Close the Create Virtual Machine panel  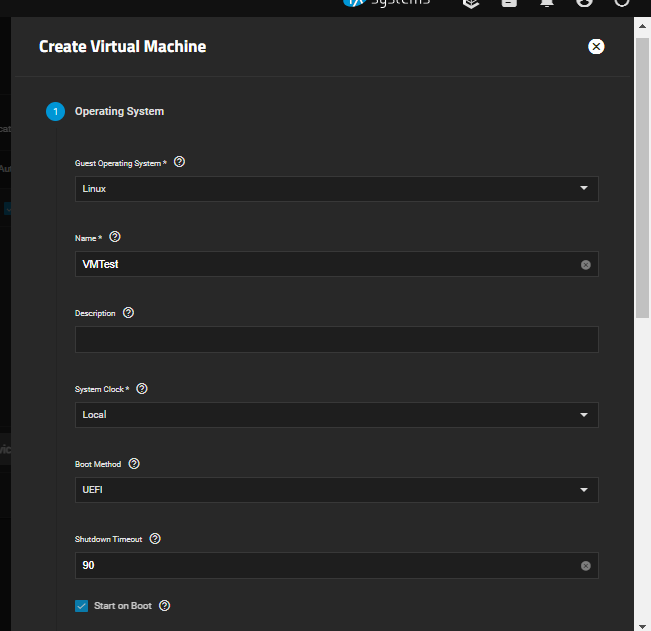[596, 46]
